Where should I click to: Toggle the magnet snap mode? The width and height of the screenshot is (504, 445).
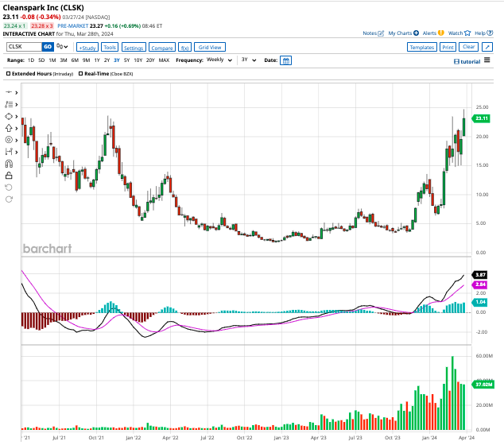point(9,164)
